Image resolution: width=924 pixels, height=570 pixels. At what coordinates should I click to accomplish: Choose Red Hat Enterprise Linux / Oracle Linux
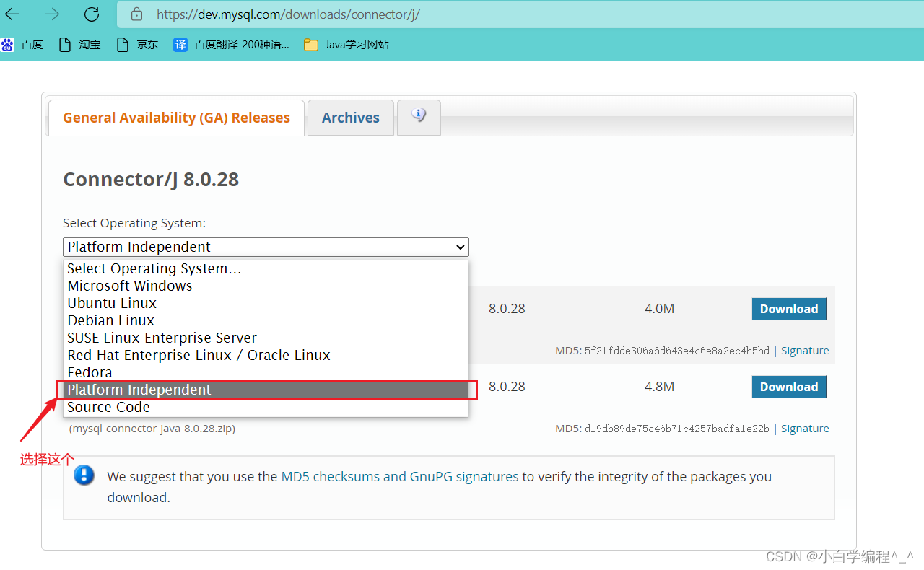[x=266, y=355]
